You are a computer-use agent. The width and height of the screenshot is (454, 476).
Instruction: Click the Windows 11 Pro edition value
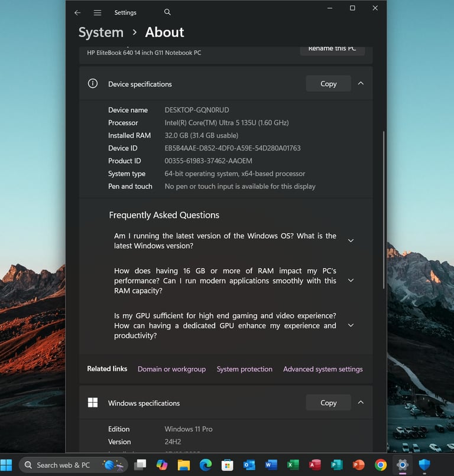point(189,429)
